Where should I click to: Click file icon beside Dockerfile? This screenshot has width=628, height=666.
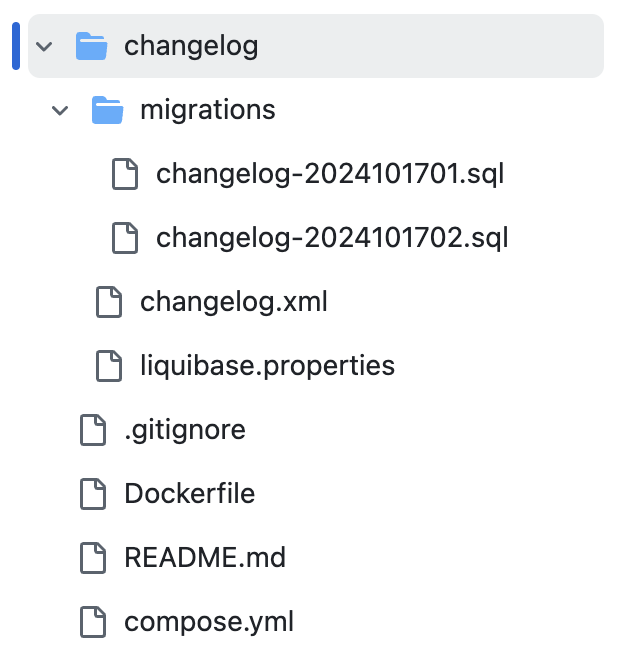(x=93, y=494)
